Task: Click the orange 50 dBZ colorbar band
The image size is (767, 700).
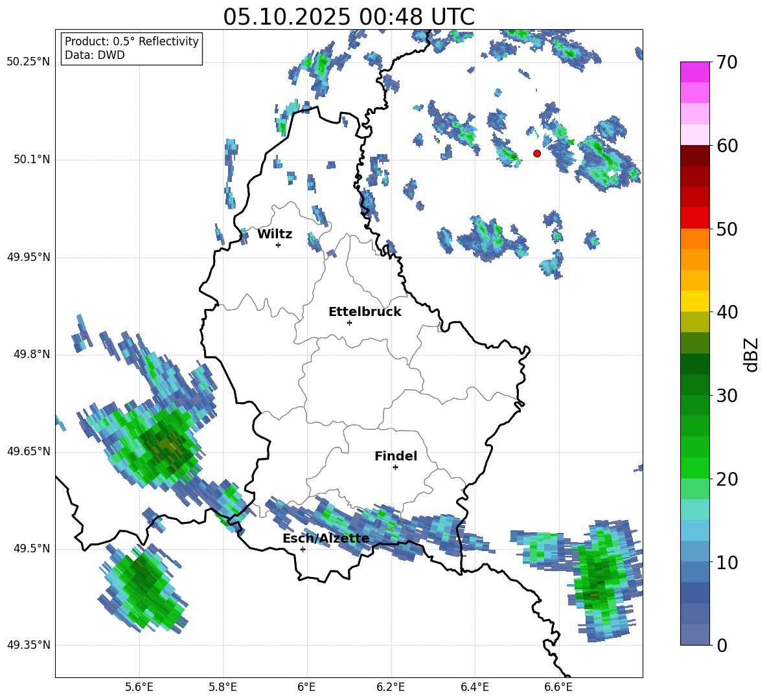Action: pos(694,238)
